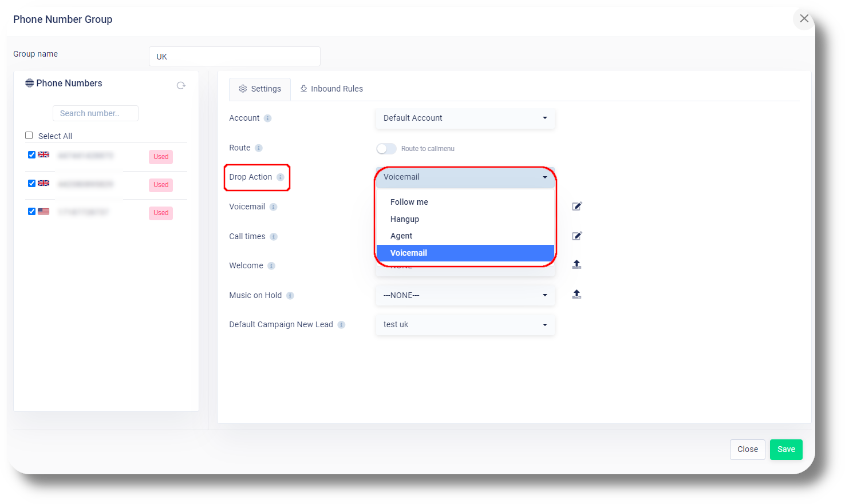Screen dimensions: 845x504
Task: Click the Default Campaign New Lead info icon
Action: coord(342,324)
